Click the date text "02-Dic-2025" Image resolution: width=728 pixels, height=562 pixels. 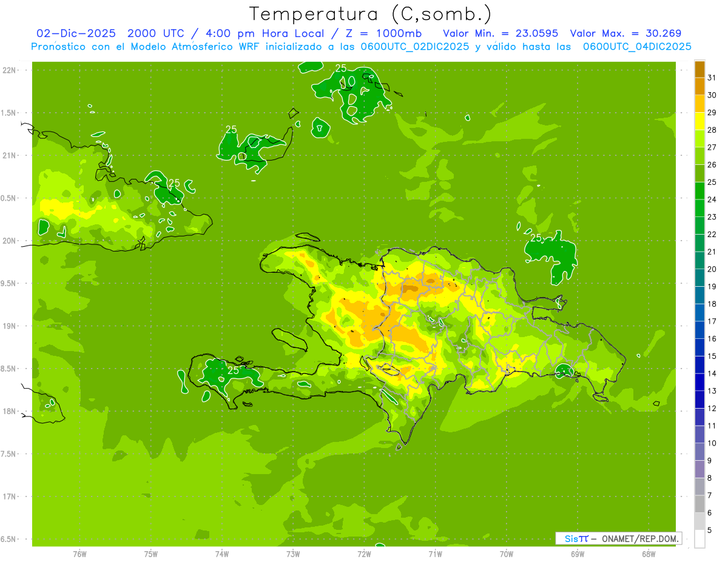[x=77, y=33]
